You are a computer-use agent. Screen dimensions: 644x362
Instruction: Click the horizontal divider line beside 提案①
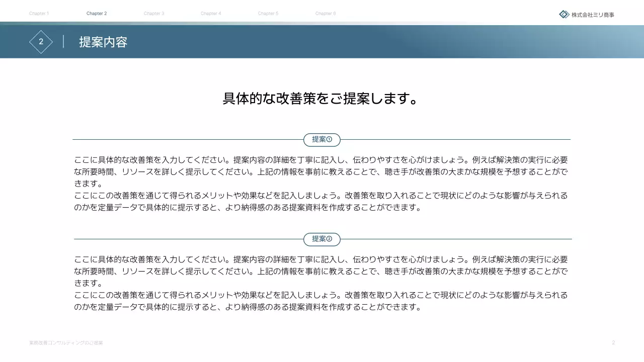coord(186,140)
